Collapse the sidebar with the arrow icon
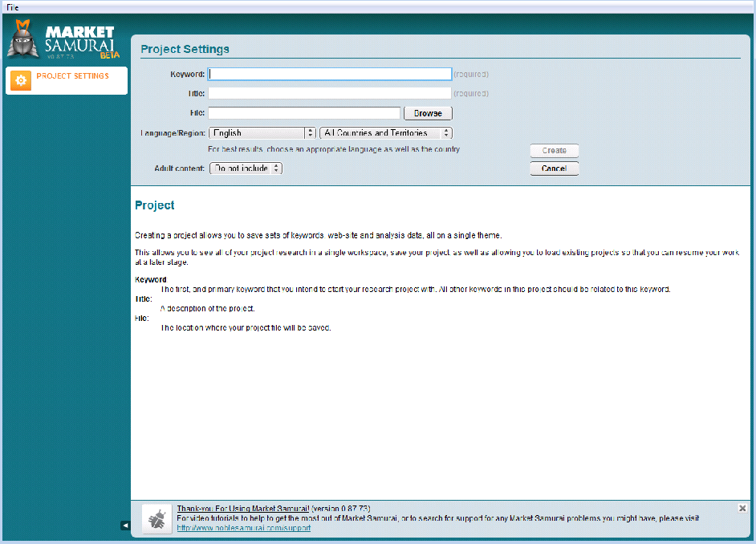 tap(125, 526)
